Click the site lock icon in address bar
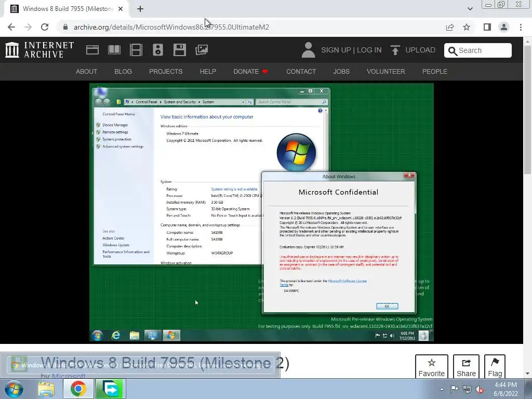The image size is (532, 399). coord(65,27)
